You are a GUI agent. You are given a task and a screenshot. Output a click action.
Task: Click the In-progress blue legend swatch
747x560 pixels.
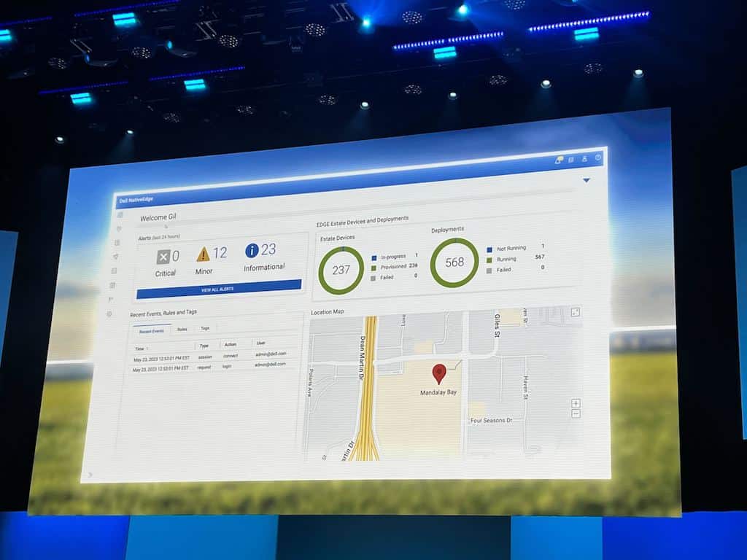tap(374, 258)
